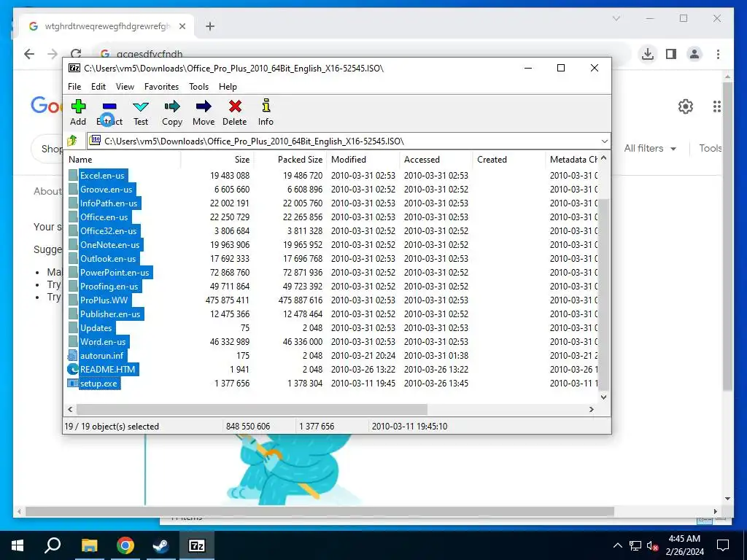Click the Extract toolbar icon
Image resolution: width=747 pixels, height=560 pixels.
tap(109, 106)
